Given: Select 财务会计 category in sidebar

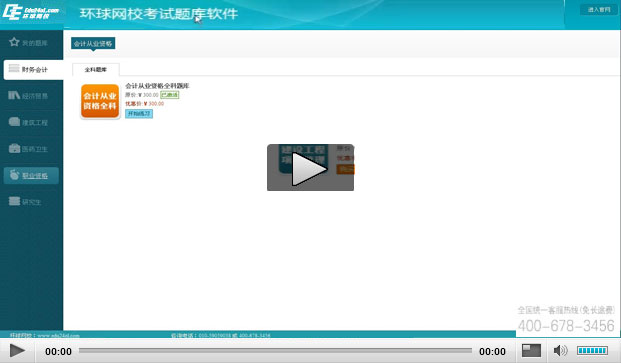Looking at the screenshot, I should [34, 70].
